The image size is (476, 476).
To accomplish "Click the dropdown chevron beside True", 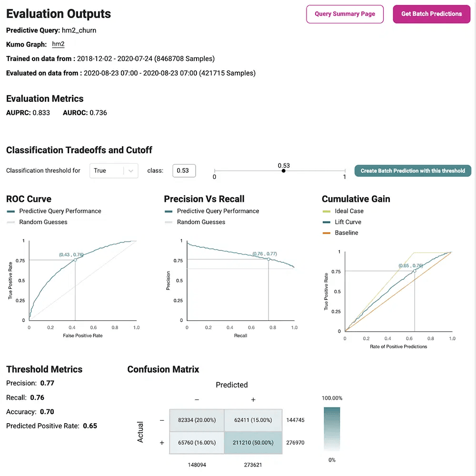I will click(x=131, y=171).
